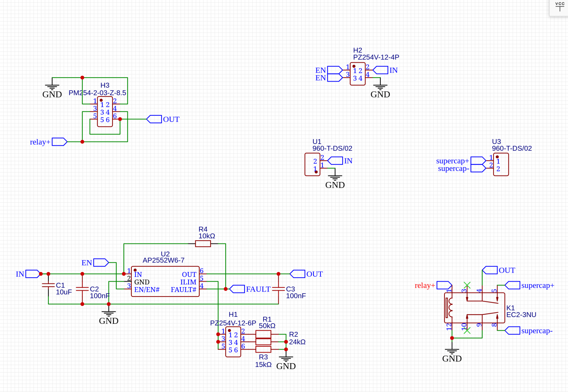Click the junction dot at U2 IN pin wire

point(124,274)
